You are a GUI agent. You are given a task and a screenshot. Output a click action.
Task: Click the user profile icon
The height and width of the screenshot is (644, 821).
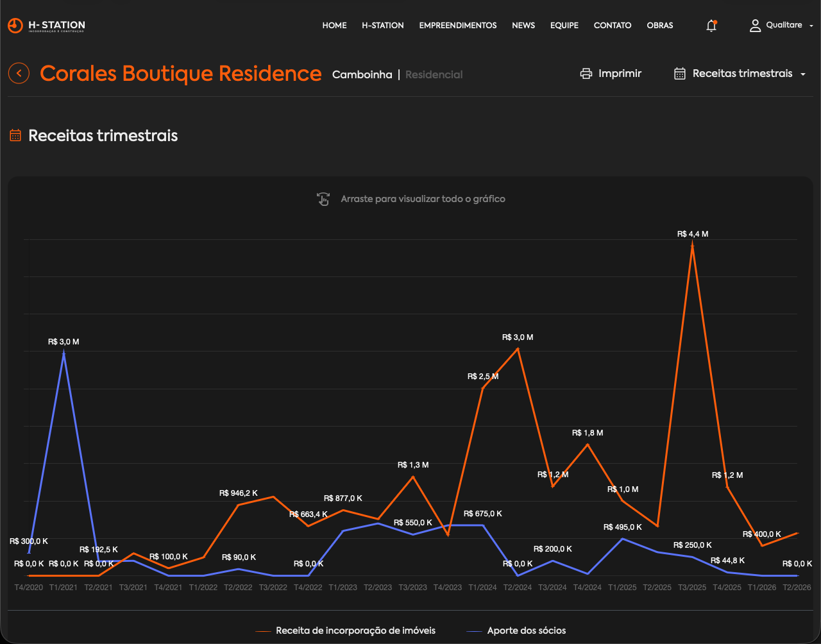click(x=756, y=26)
